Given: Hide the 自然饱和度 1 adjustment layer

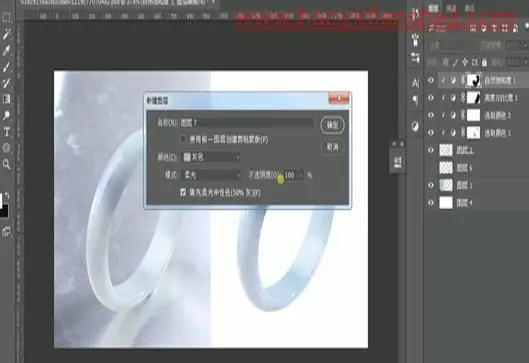Looking at the screenshot, I should (x=431, y=80).
